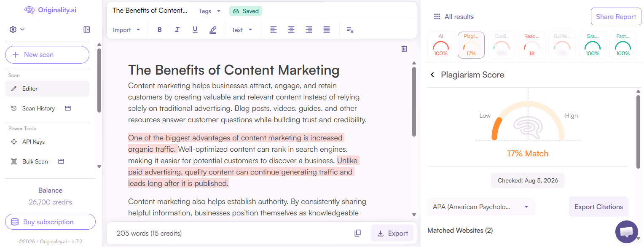Select the Plagiarism 17% score tab
Viewport: 644px width, 247px height.
(471, 45)
